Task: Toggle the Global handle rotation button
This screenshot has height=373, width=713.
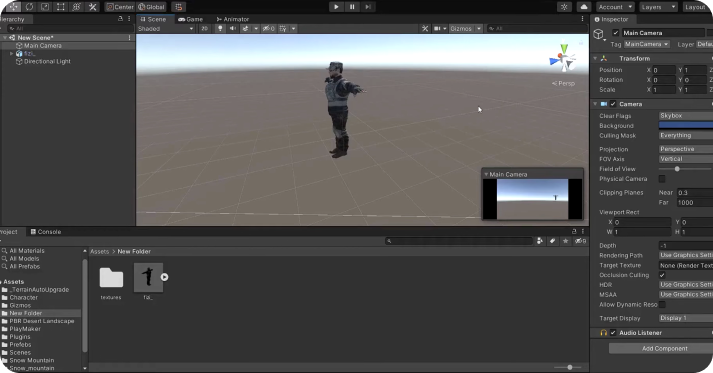Action: pyautogui.click(x=151, y=7)
